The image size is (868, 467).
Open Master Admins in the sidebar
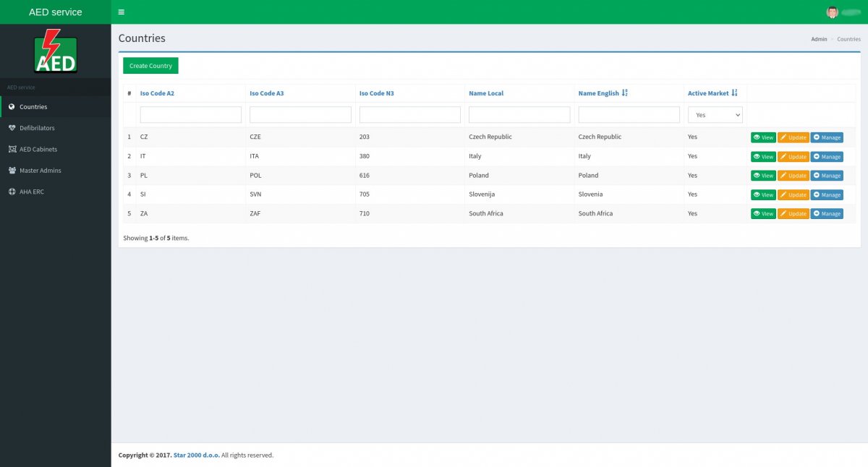40,171
